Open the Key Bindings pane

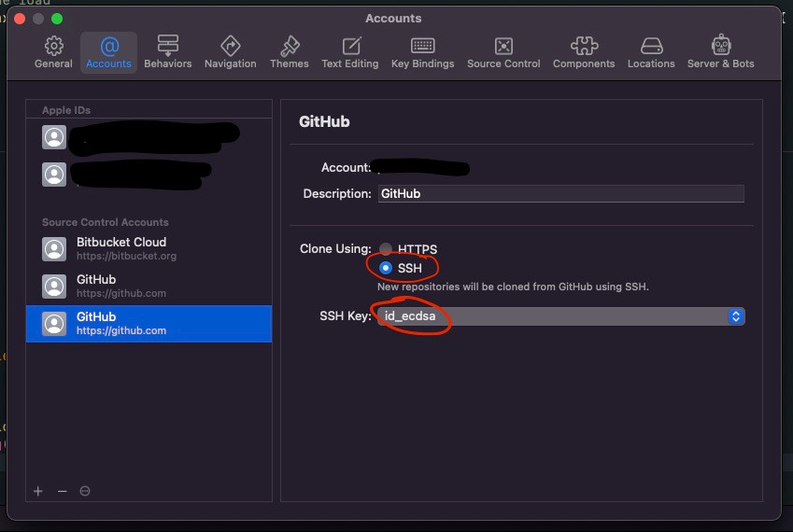coord(423,52)
